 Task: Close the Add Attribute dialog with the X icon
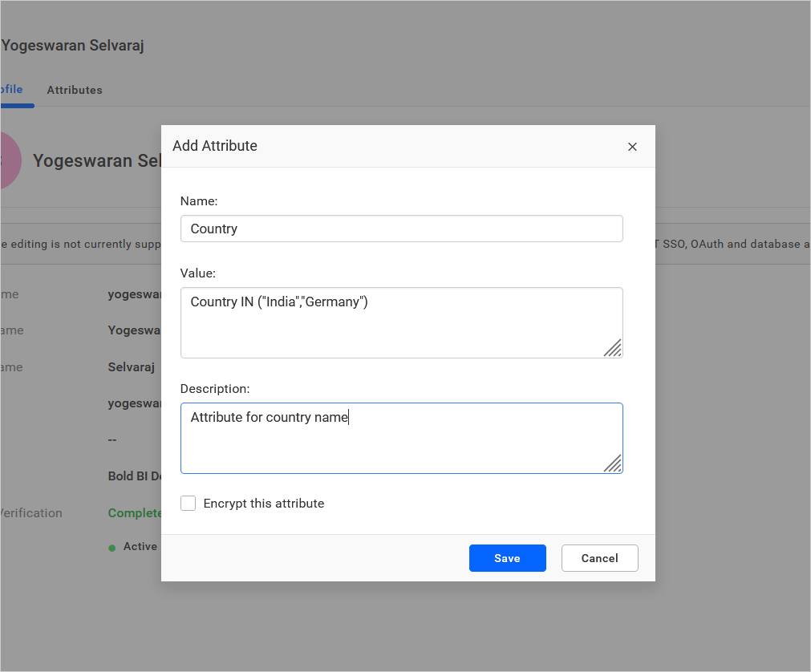point(632,147)
